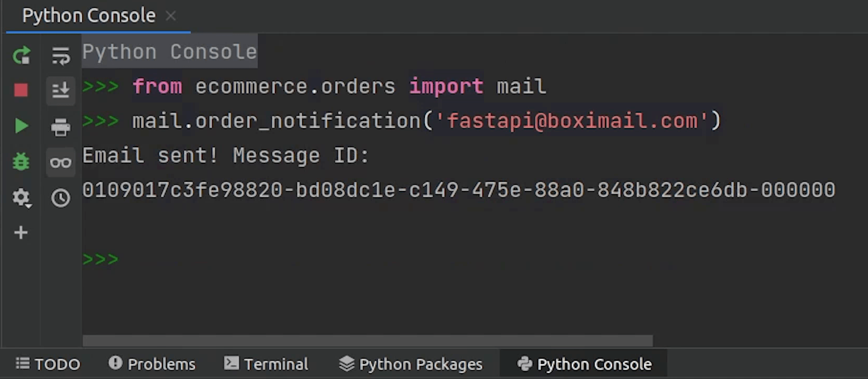Viewport: 868px width, 379px height.
Task: Open the Problems tool window
Action: click(152, 364)
